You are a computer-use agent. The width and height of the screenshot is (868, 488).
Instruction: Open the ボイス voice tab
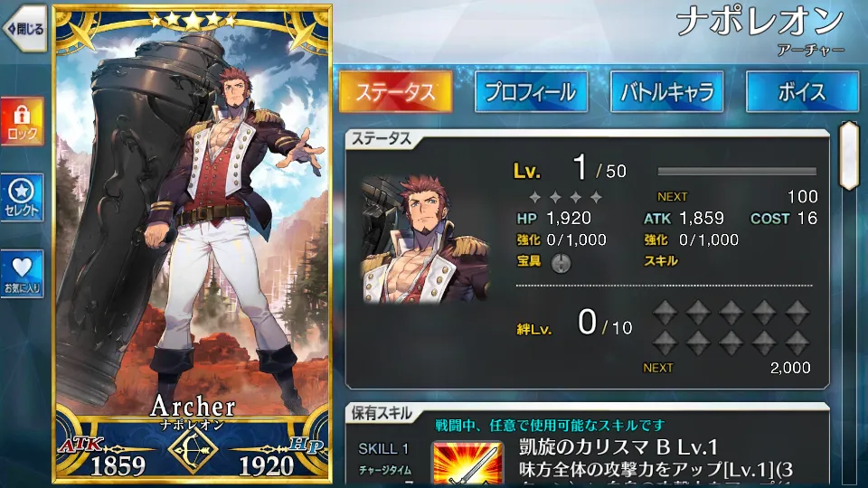(803, 92)
